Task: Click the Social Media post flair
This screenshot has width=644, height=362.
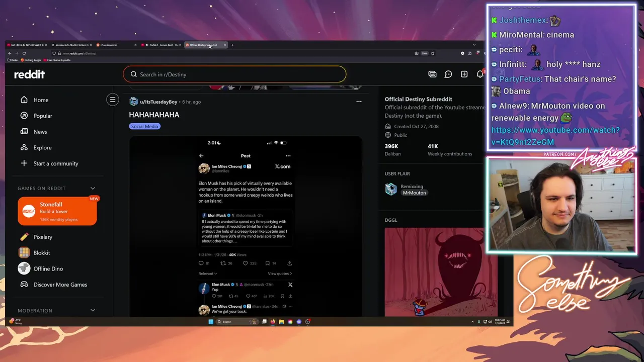Action: coord(144,126)
